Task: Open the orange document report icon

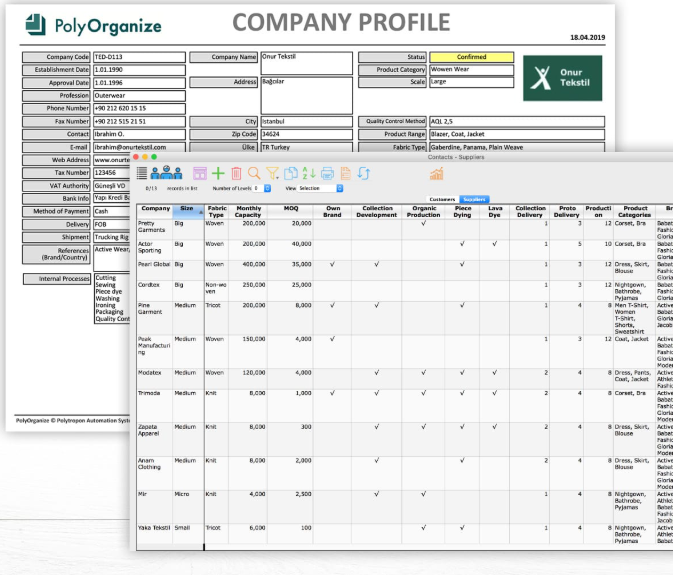Action: [x=346, y=173]
